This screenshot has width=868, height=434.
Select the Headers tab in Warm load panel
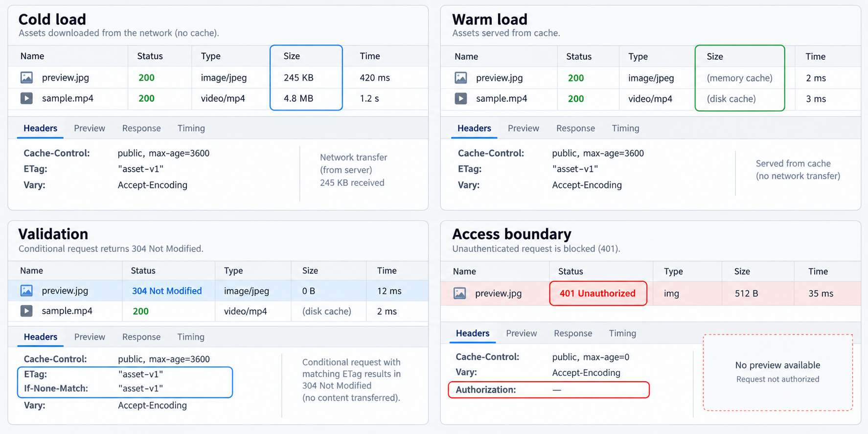point(474,128)
